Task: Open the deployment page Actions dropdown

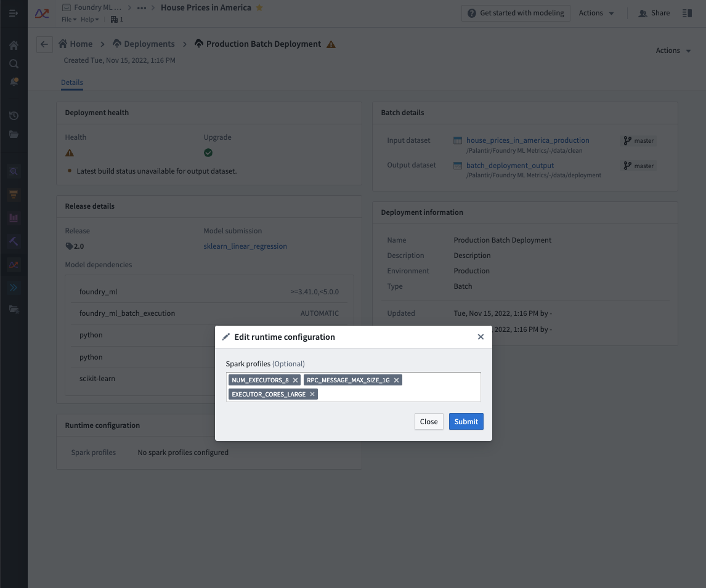Action: pos(673,50)
